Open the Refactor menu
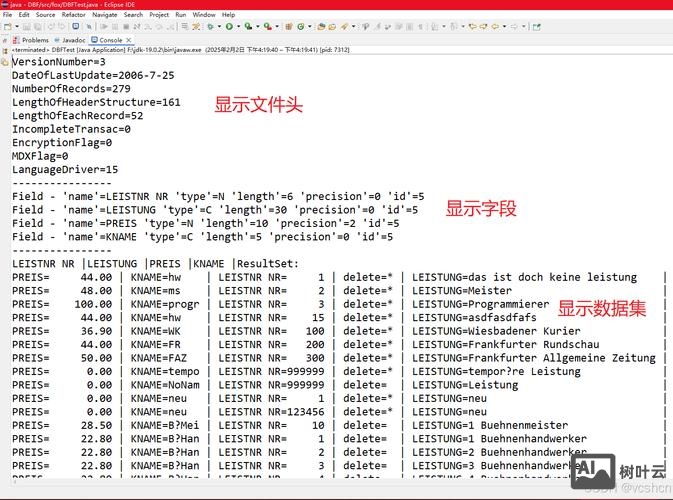Viewport: 673px width, 500px height. tap(73, 15)
